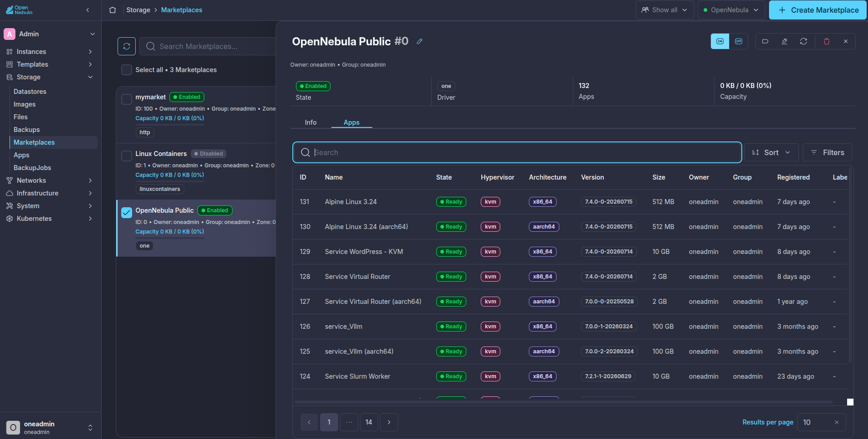Delete the marketplace with the trash icon
868x439 pixels.
pyautogui.click(x=827, y=41)
